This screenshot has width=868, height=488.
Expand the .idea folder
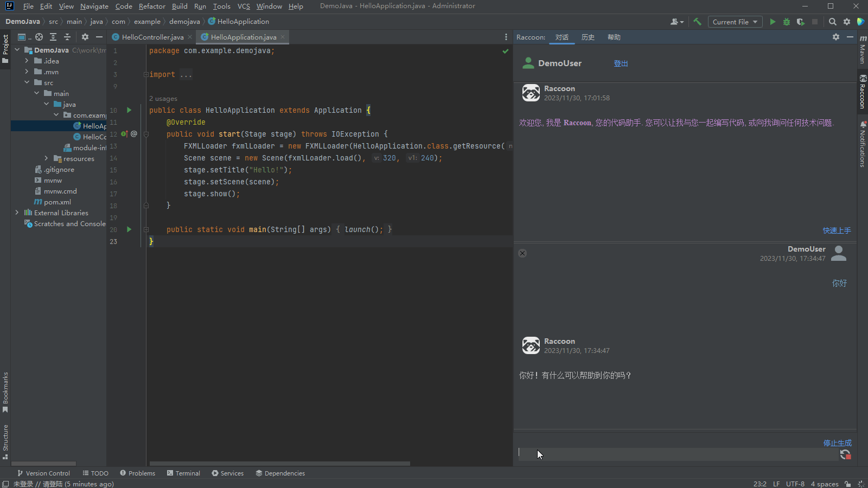[x=27, y=61]
